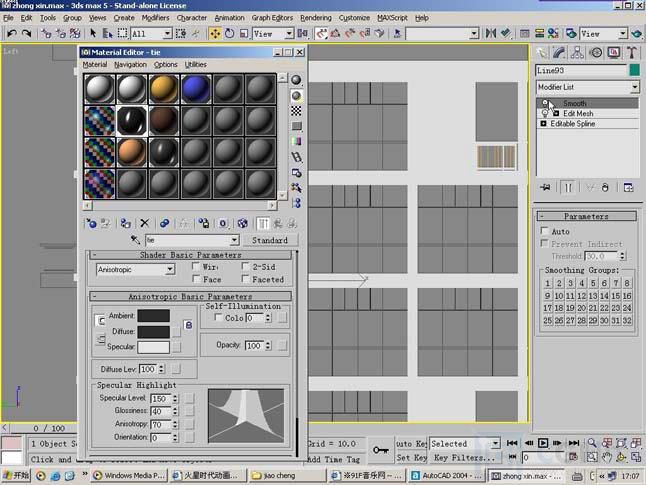Toggle Self-Illumination Color checkbox
This screenshot has height=485, width=646.
218,318
